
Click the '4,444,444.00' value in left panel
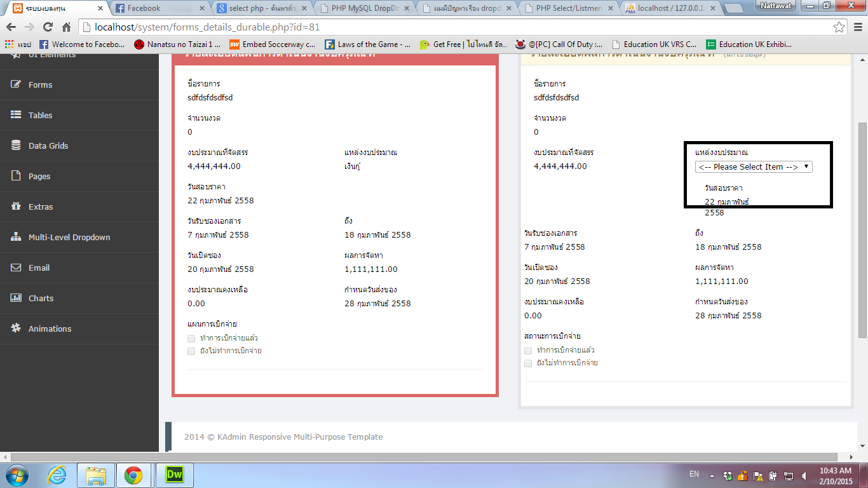coord(214,166)
